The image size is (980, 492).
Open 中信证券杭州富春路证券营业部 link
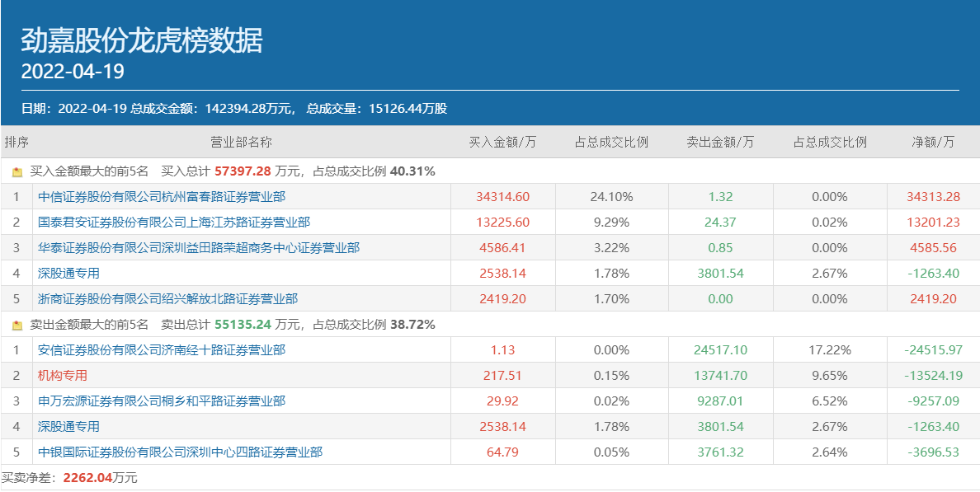162,197
